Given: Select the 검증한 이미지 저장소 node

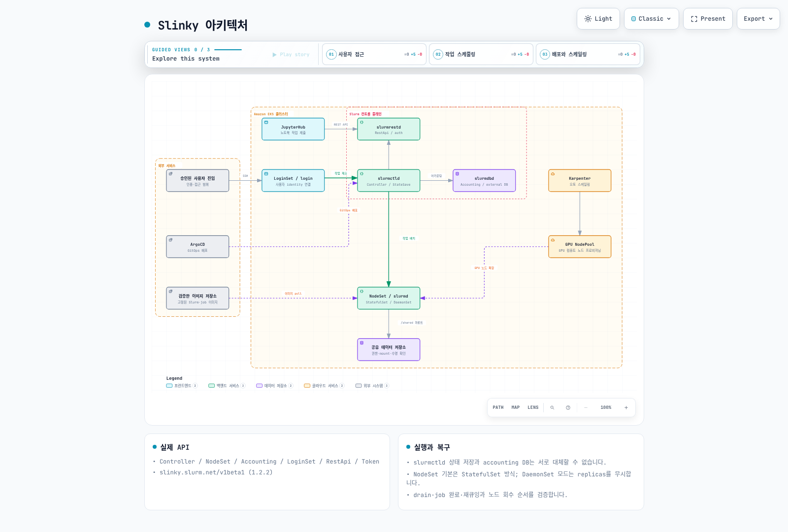Looking at the screenshot, I should [x=197, y=298].
